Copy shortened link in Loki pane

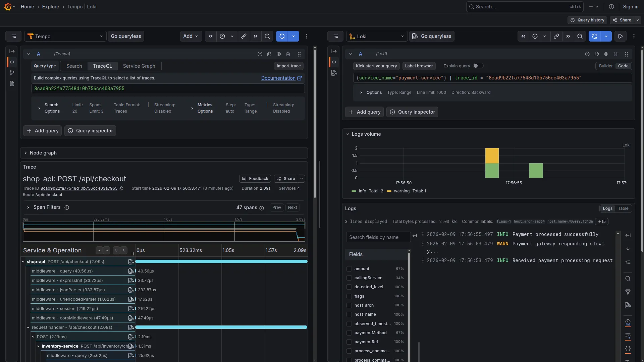(556, 36)
